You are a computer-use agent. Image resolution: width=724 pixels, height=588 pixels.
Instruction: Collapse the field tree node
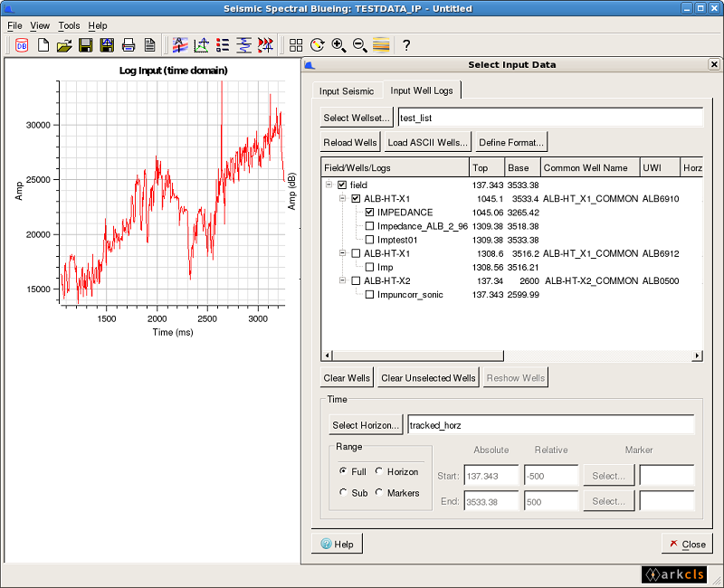[x=329, y=184]
